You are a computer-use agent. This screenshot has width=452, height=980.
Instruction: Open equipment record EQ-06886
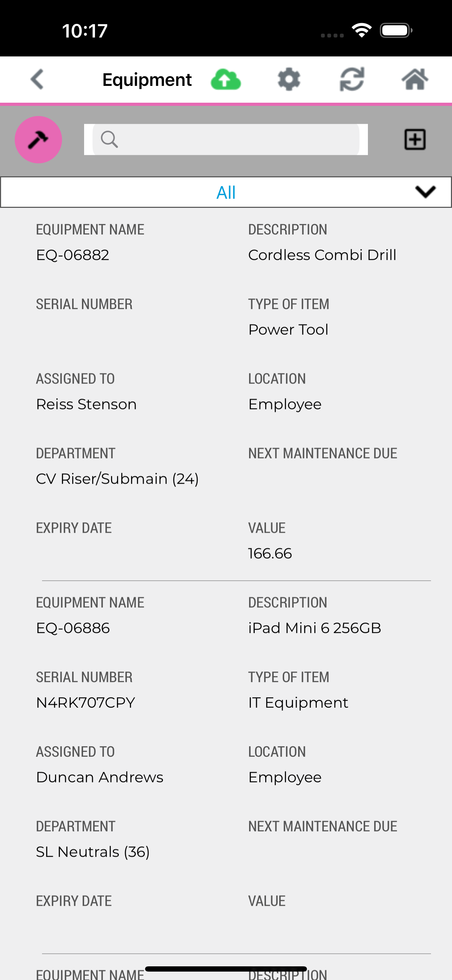pos(73,628)
